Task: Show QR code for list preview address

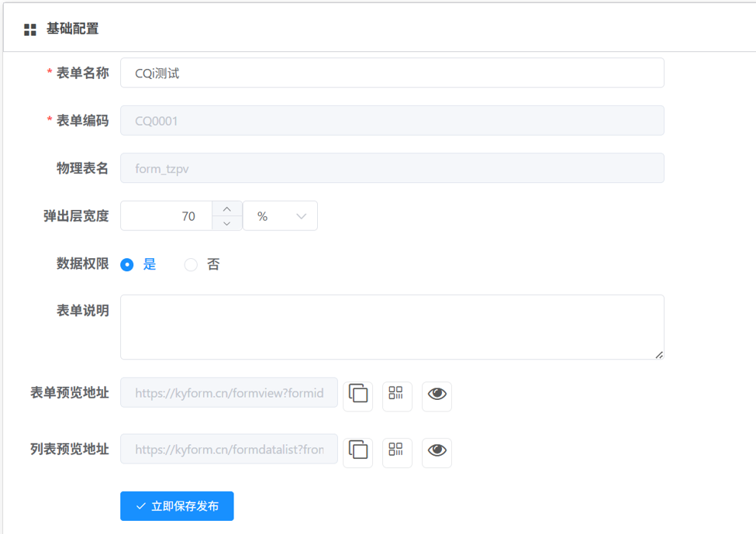Action: coord(397,450)
